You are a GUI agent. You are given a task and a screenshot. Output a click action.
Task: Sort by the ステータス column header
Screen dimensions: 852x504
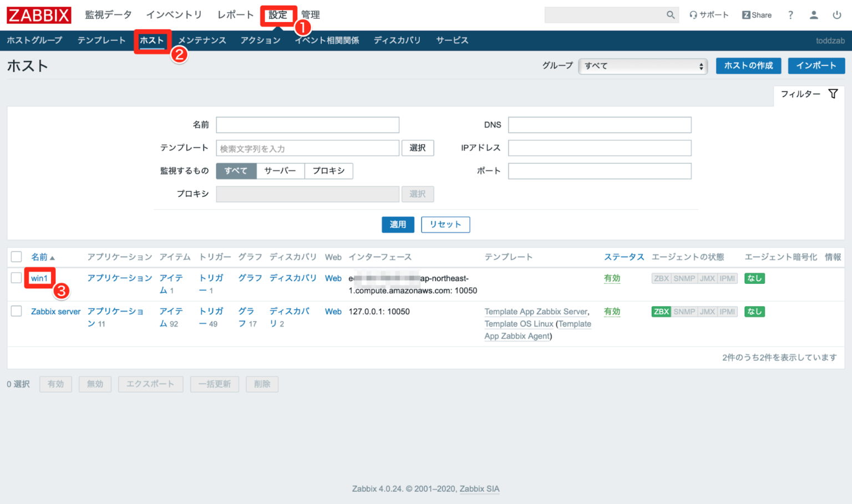pos(624,257)
